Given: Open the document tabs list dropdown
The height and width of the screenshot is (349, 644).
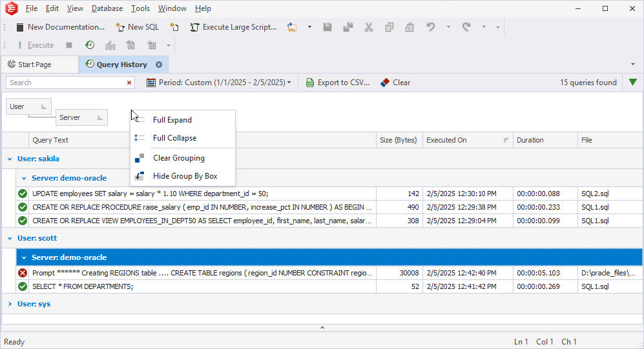Looking at the screenshot, I should click(x=633, y=65).
